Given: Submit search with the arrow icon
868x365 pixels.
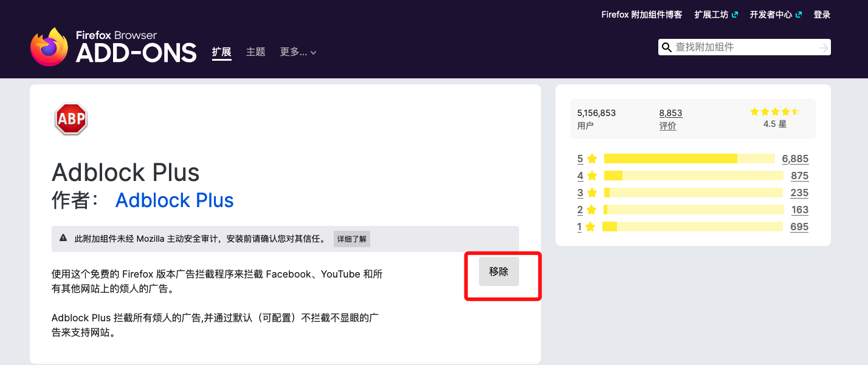Looking at the screenshot, I should pyautogui.click(x=823, y=47).
